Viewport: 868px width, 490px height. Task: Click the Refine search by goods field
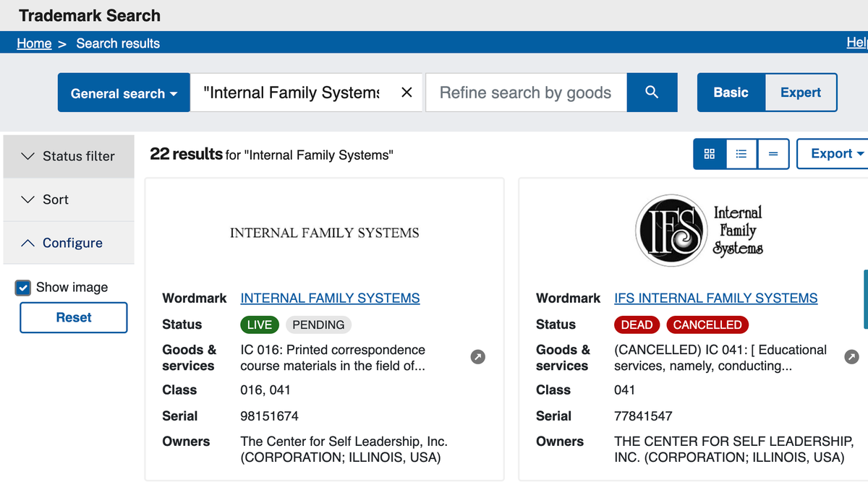tap(526, 93)
